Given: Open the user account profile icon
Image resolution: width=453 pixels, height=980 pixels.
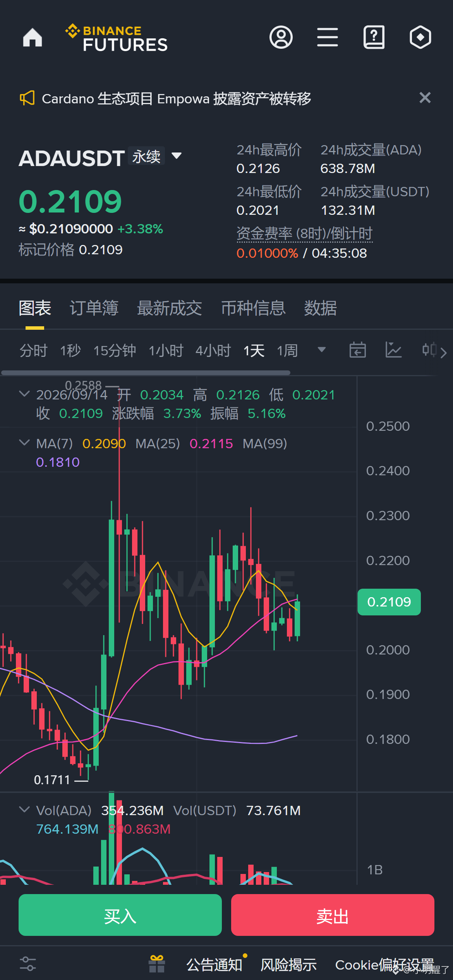Looking at the screenshot, I should click(x=281, y=38).
